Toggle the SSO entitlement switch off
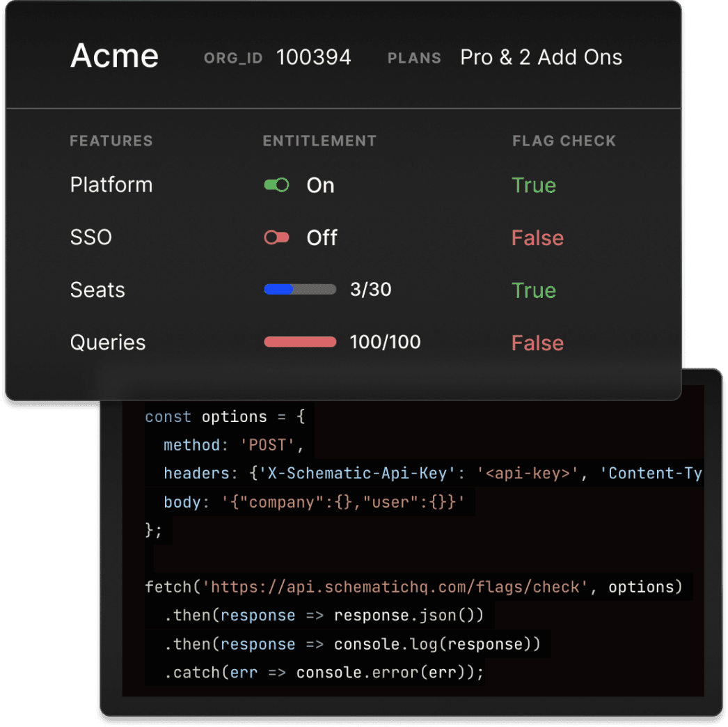This screenshot has width=728, height=727. [276, 238]
